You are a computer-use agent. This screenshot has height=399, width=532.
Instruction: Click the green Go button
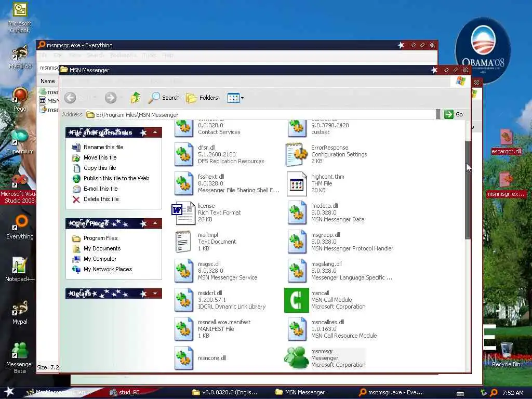tap(454, 114)
